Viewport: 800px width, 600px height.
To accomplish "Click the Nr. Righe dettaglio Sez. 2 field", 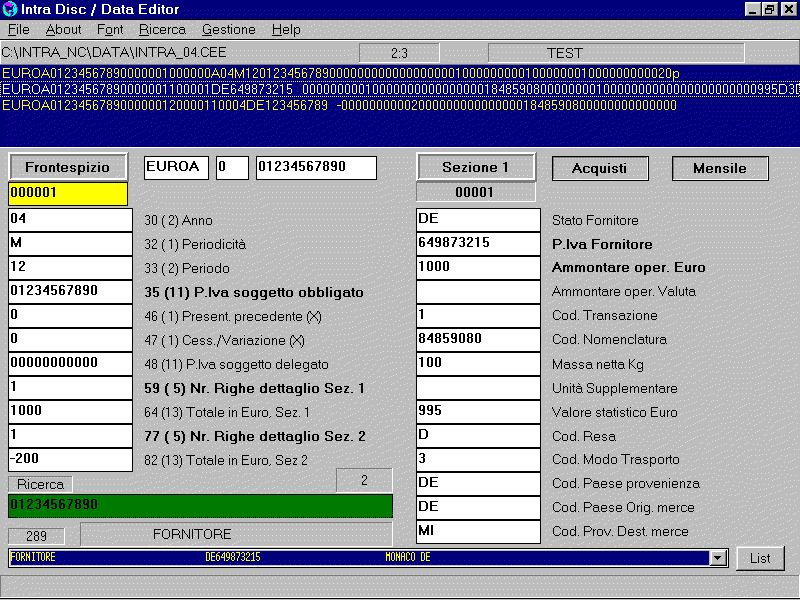I will (70, 435).
